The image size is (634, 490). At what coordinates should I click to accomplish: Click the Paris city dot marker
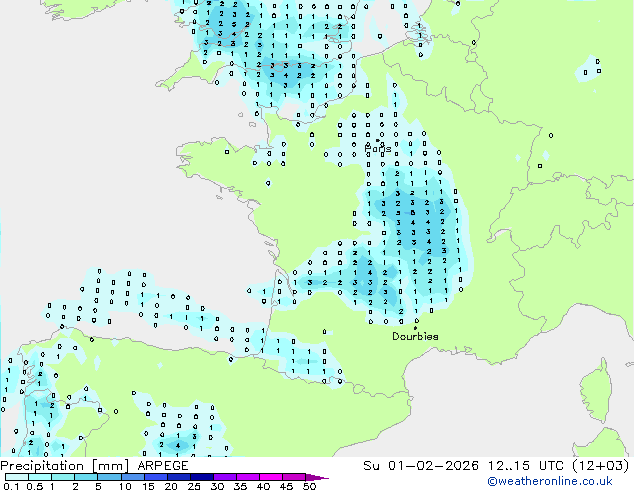click(378, 141)
